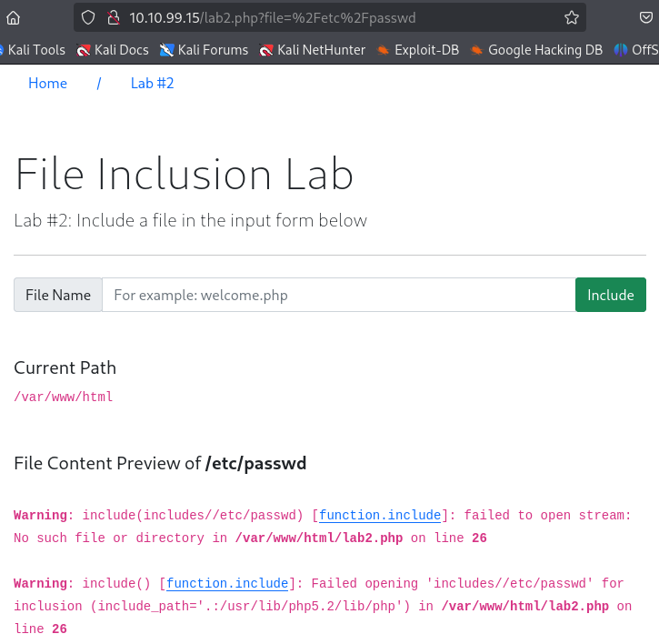Go to Home breadcrumb link

(47, 84)
